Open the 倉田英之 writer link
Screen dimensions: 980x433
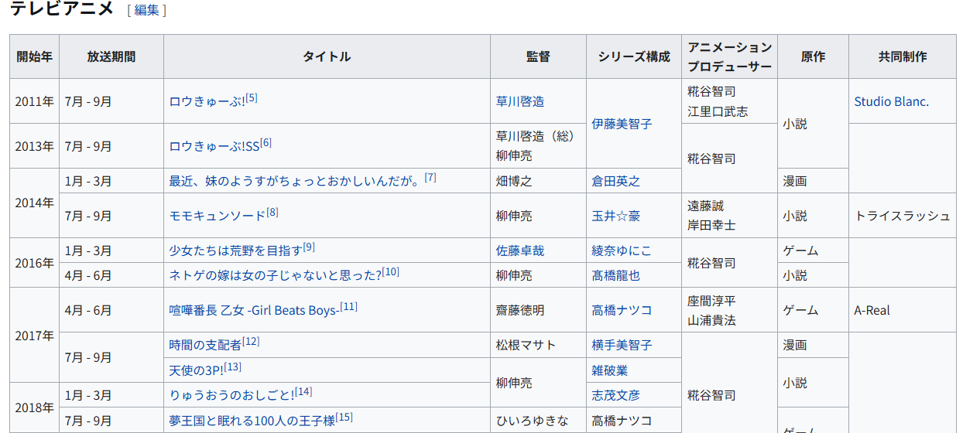tap(615, 181)
